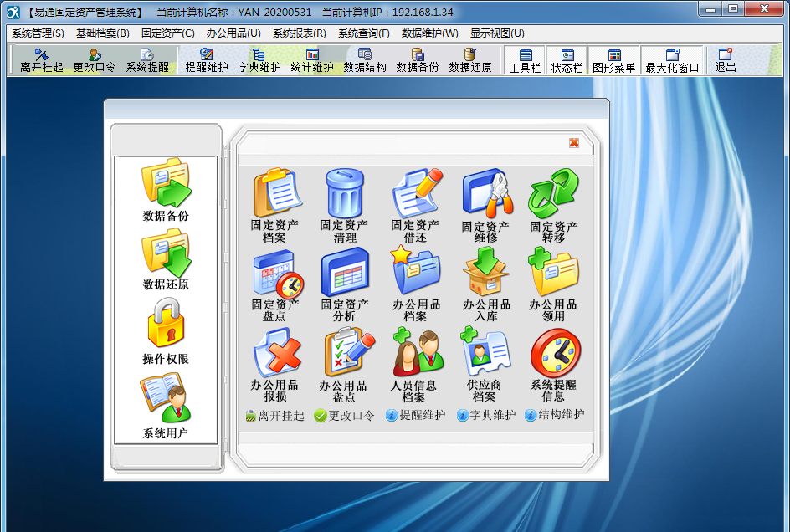Click the 离开挂起 link at panel bottom
790x532 pixels.
coord(275,416)
